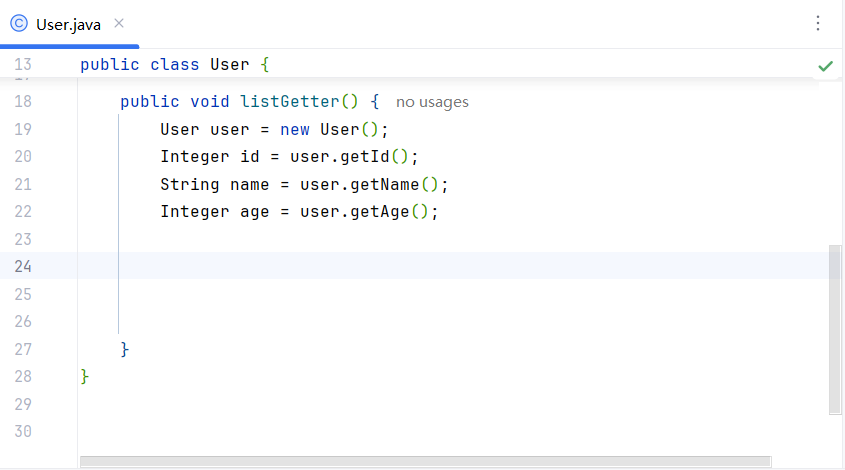Click the horizontal scrollbar at the bottom
The image size is (845, 470).
(425, 461)
